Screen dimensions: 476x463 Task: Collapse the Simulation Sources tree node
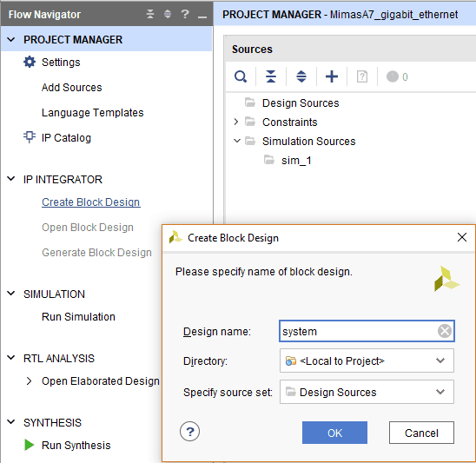click(x=237, y=141)
